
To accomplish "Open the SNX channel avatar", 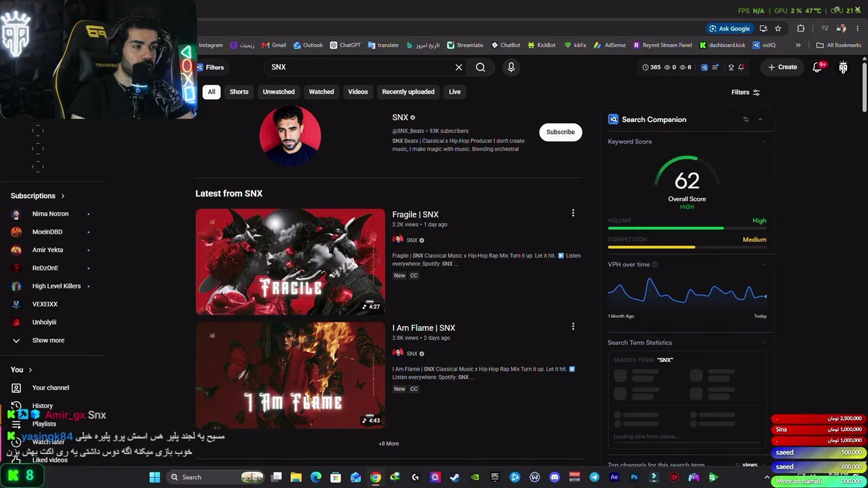I will pos(290,136).
